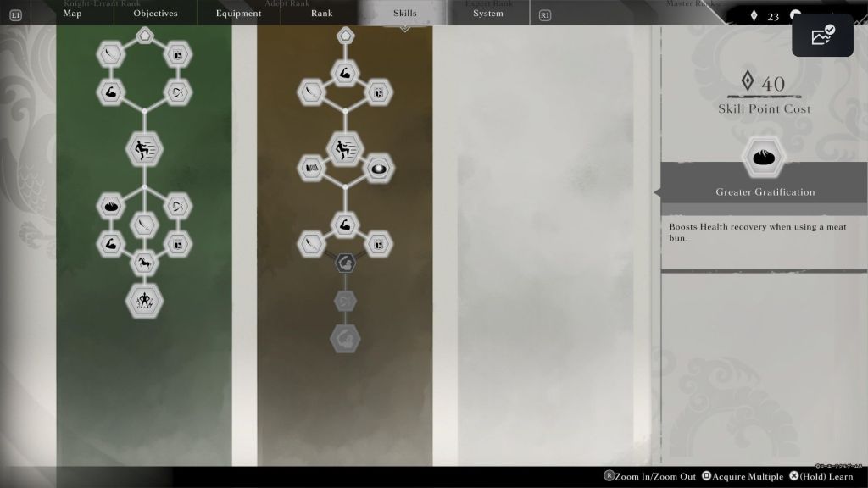Open the Map tab

pyautogui.click(x=72, y=14)
